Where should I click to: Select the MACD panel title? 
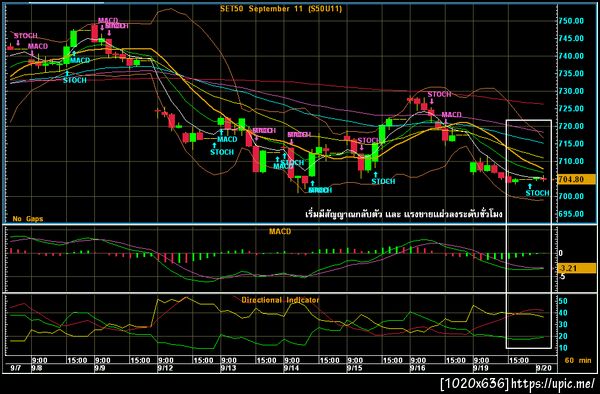coord(280,231)
